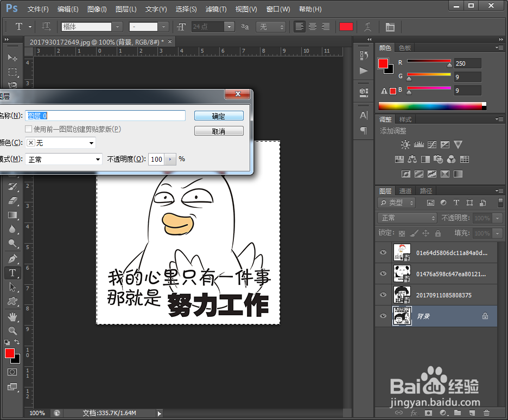Delete layer trash icon
The image size is (508, 420).
(x=486, y=412)
